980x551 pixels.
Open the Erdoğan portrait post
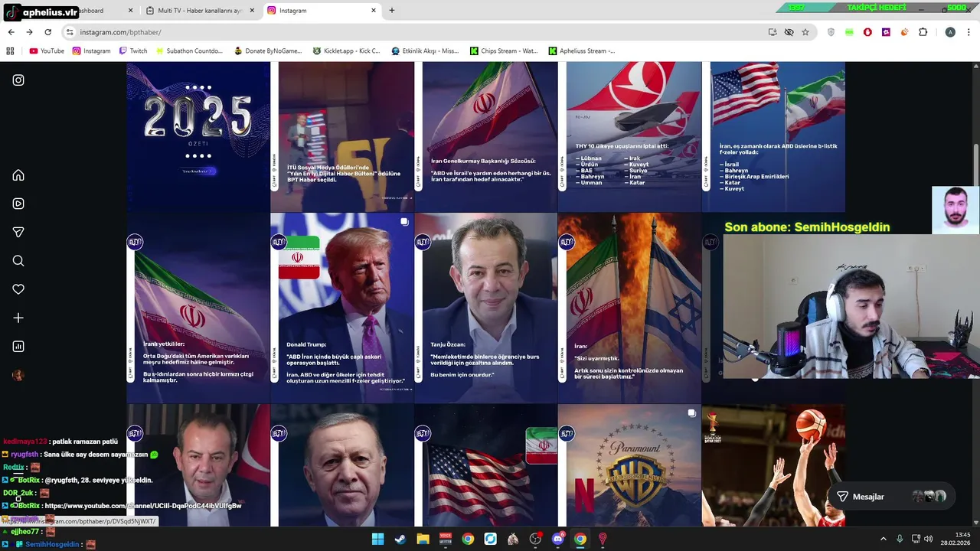(342, 465)
